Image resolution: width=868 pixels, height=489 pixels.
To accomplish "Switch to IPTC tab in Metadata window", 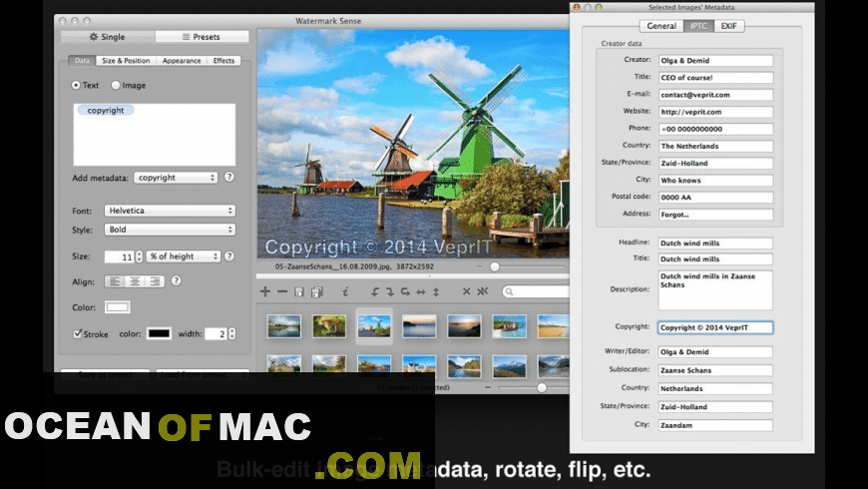I will pos(698,26).
